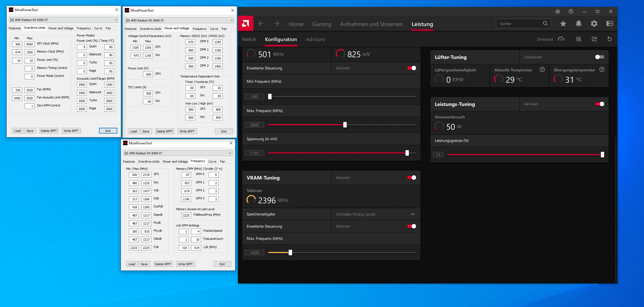This screenshot has height=307, width=644.
Task: Open the favorites star icon
Action: tap(563, 24)
